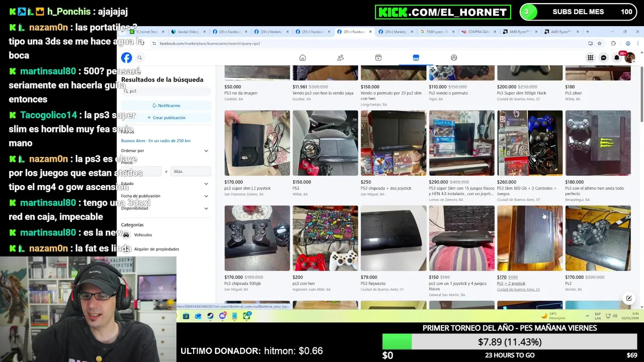
Task: Click Crear publicación button
Action: pyautogui.click(x=166, y=118)
